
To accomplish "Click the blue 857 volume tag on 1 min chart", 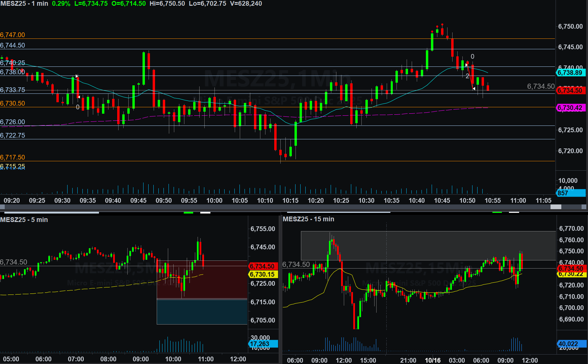I will click(570, 193).
